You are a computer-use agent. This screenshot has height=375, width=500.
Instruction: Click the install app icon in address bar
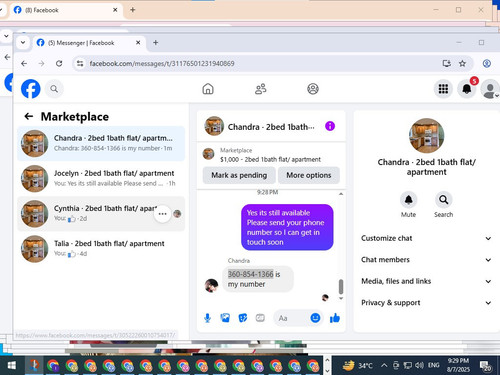point(446,63)
